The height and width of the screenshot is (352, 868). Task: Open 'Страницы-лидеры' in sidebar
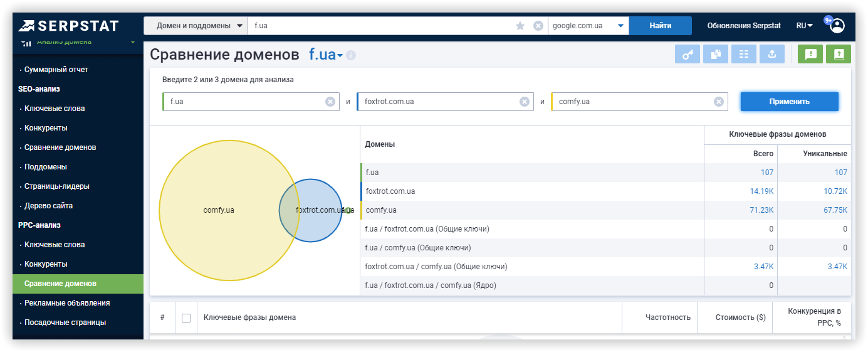tap(57, 186)
